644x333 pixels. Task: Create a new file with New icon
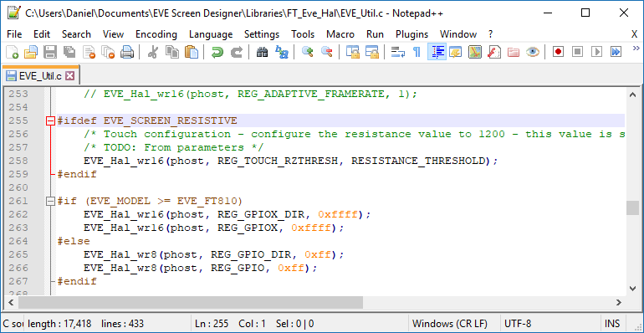(x=12, y=52)
